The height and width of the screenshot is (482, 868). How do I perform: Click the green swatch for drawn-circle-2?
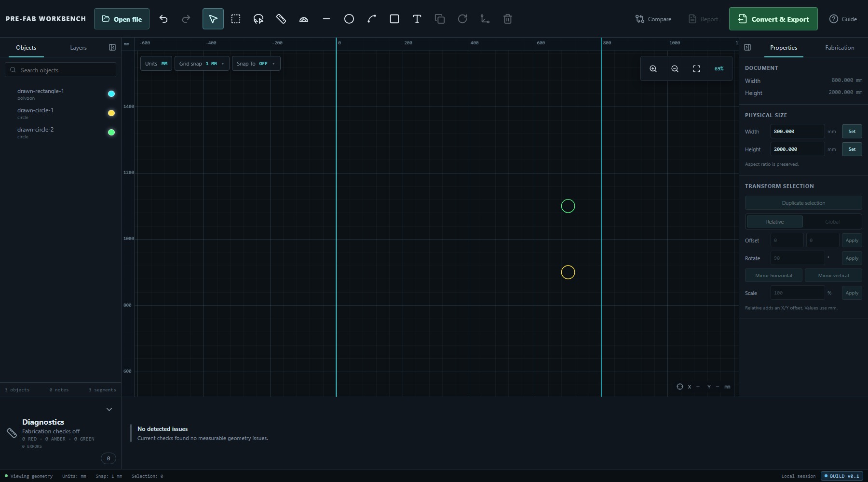[x=111, y=133]
